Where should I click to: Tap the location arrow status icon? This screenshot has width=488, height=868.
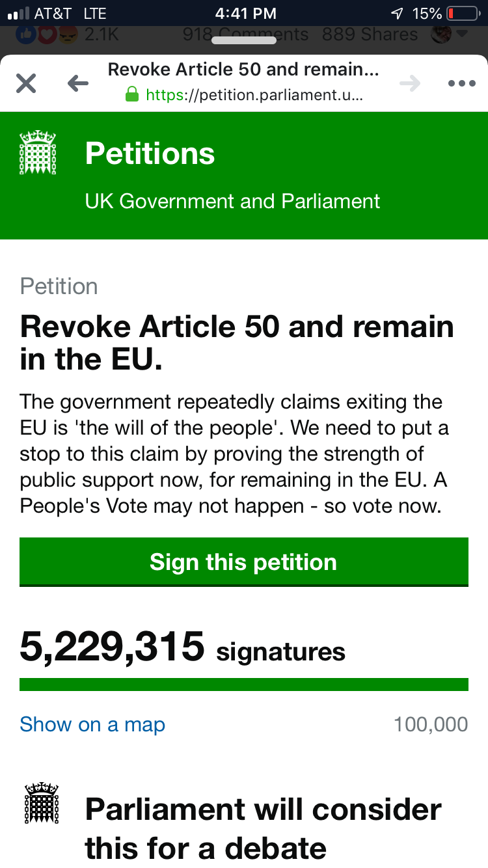(396, 13)
